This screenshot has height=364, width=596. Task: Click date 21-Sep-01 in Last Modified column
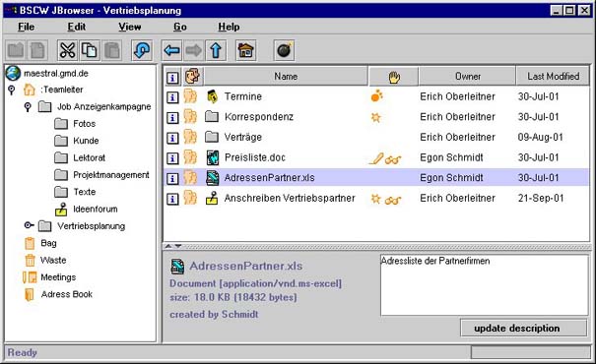click(540, 198)
